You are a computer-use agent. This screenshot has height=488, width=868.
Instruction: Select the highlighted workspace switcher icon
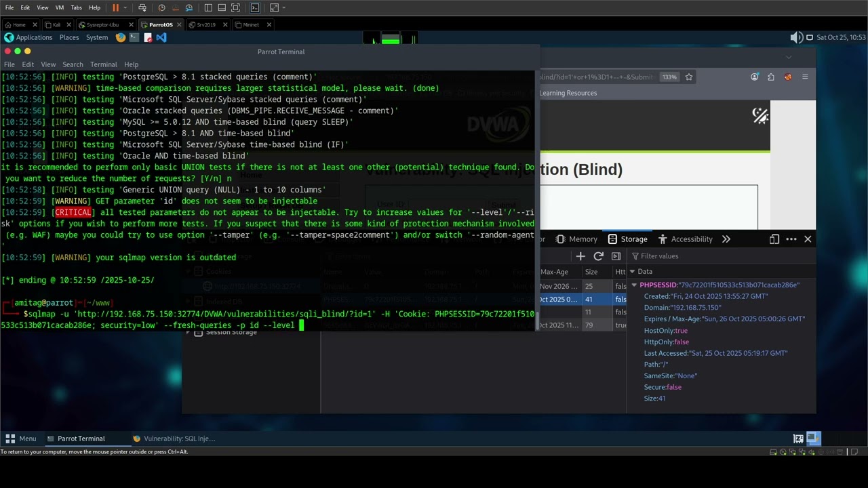[x=814, y=439]
